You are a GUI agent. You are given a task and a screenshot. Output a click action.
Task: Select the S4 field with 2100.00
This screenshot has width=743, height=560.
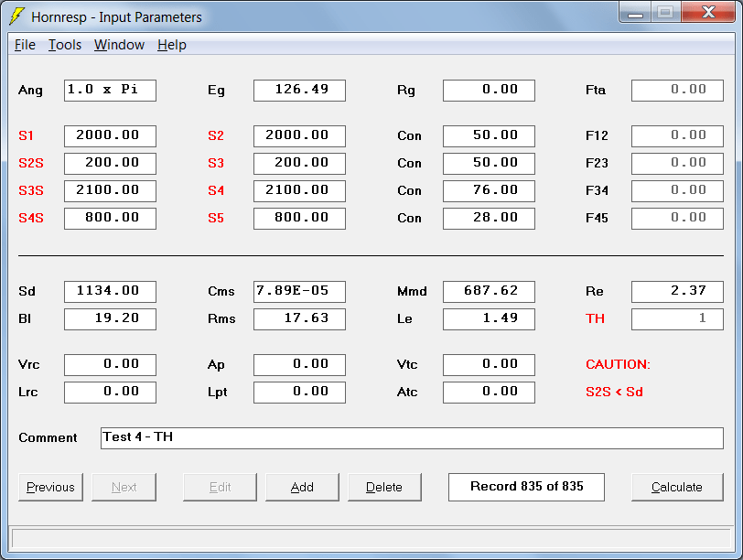click(x=299, y=191)
